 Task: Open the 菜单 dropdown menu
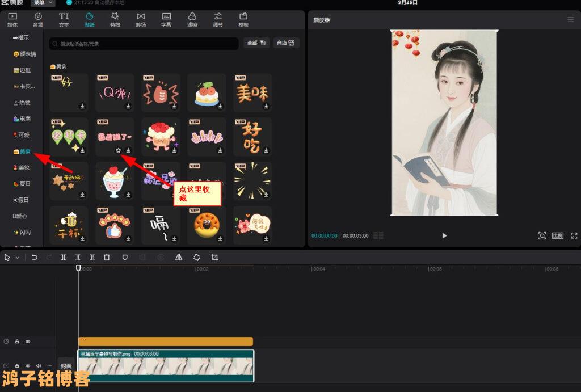coord(43,3)
